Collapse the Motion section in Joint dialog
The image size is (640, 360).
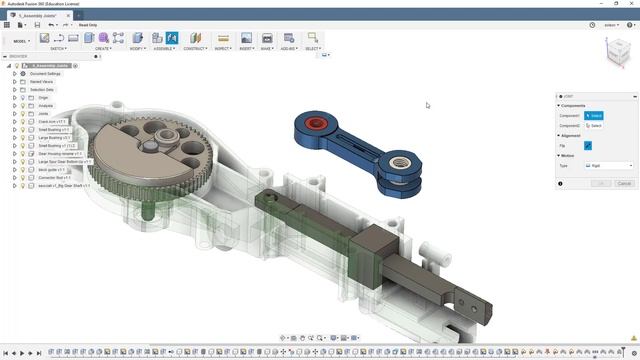559,156
